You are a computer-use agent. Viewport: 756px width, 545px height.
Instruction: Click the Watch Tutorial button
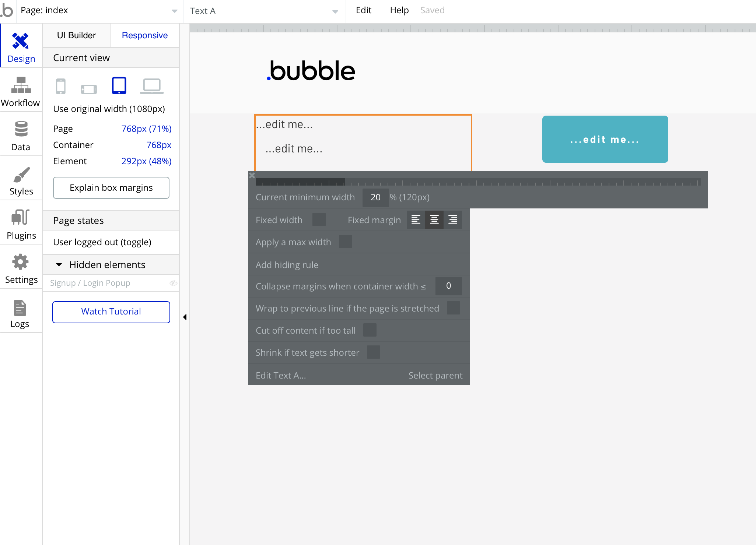click(111, 312)
